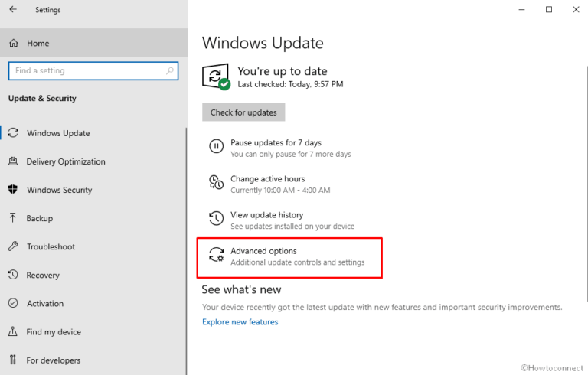Select Windows Update in sidebar
The image size is (588, 375).
(x=93, y=133)
